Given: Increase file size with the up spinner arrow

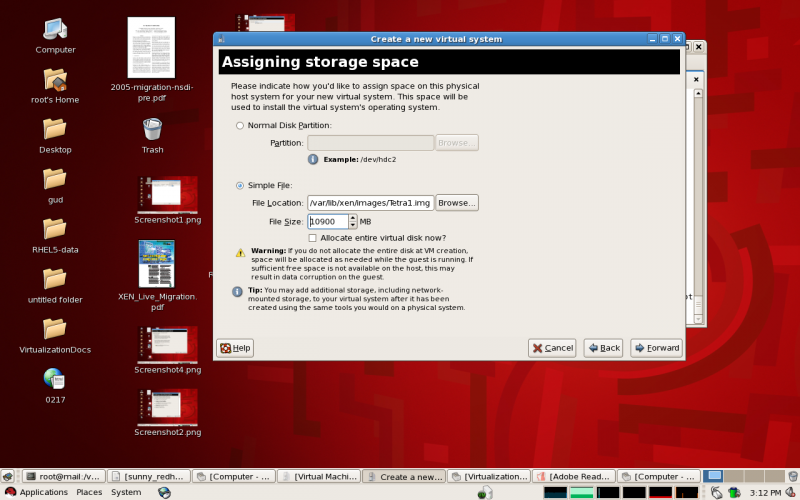Looking at the screenshot, I should click(353, 218).
